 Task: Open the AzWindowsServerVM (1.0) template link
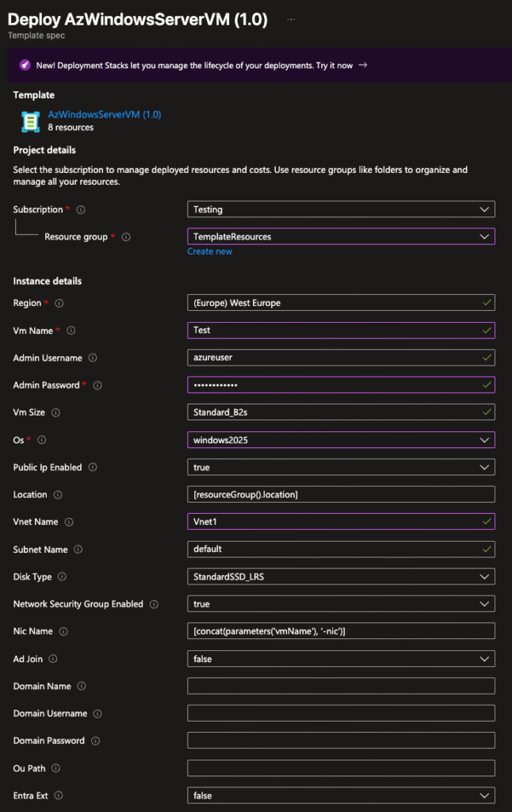[105, 114]
